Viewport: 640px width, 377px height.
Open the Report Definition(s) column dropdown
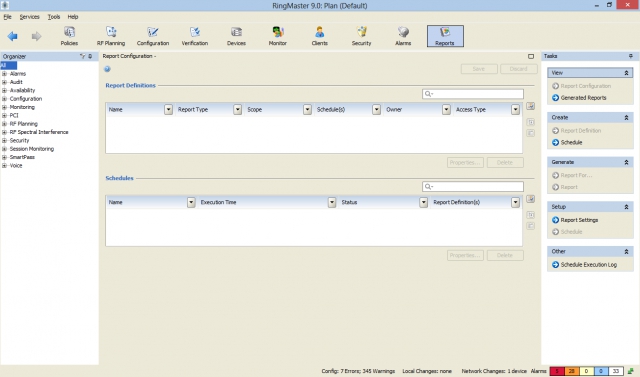coord(516,202)
